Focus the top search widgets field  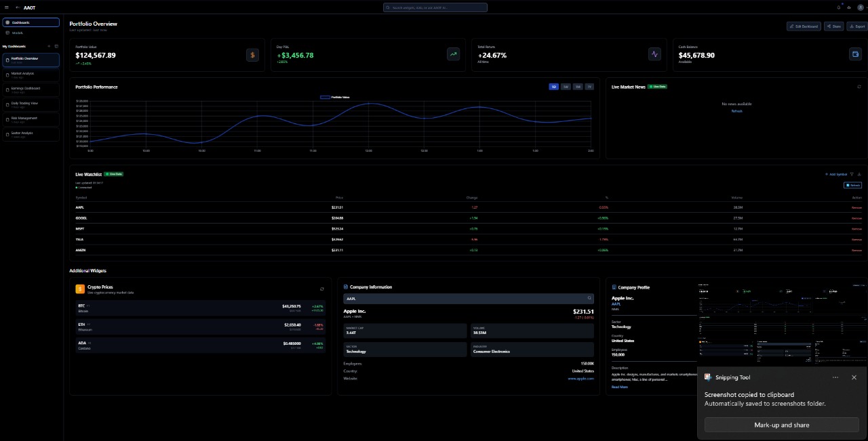coord(435,7)
